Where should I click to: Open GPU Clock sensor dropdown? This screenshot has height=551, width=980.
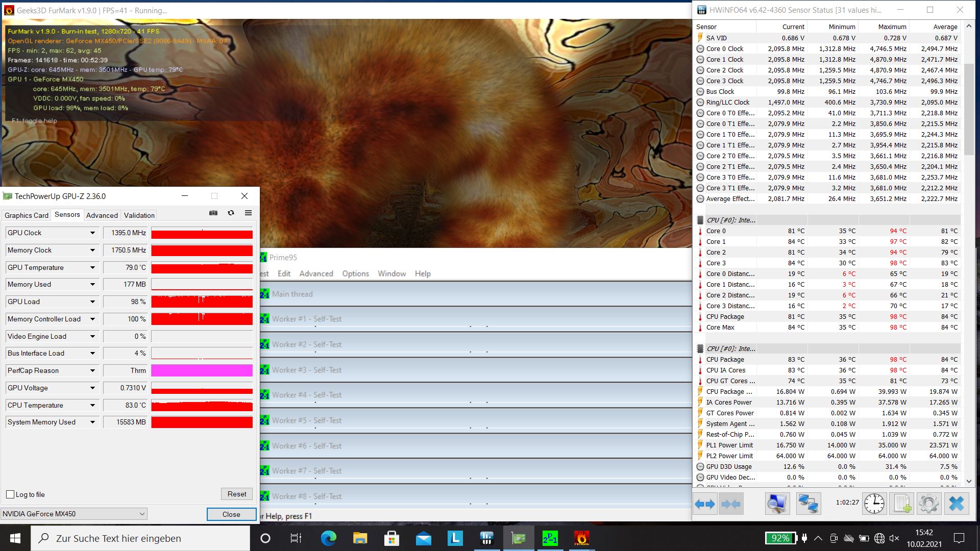point(92,233)
